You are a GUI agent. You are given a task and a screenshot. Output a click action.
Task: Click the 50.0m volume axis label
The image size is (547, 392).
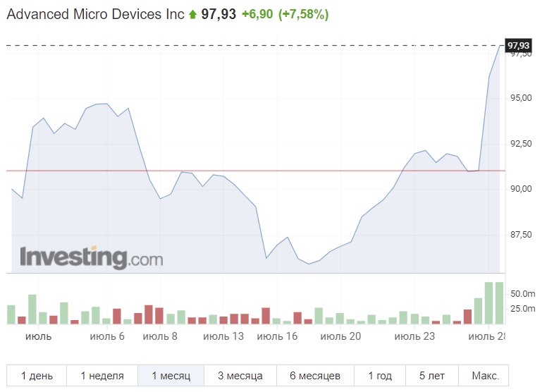[x=523, y=293]
